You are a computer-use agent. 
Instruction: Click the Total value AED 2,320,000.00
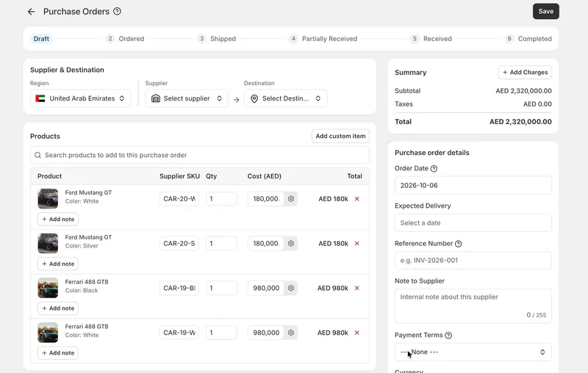click(x=520, y=122)
